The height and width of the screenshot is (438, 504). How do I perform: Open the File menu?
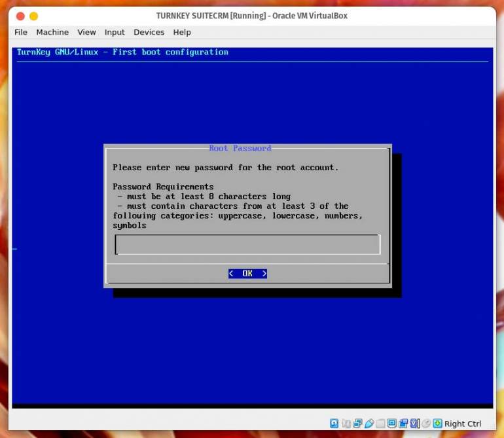21,32
